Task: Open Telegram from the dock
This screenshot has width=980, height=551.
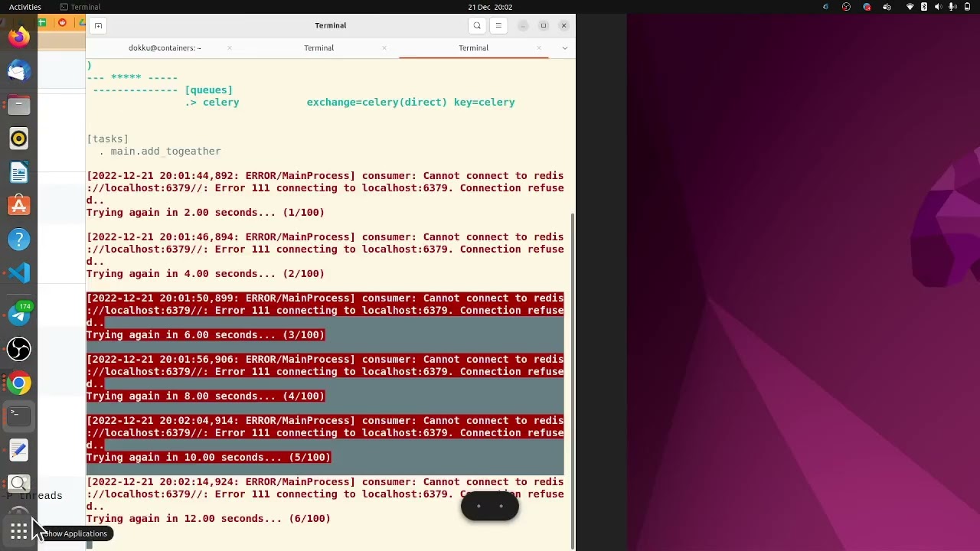Action: pos(19,315)
